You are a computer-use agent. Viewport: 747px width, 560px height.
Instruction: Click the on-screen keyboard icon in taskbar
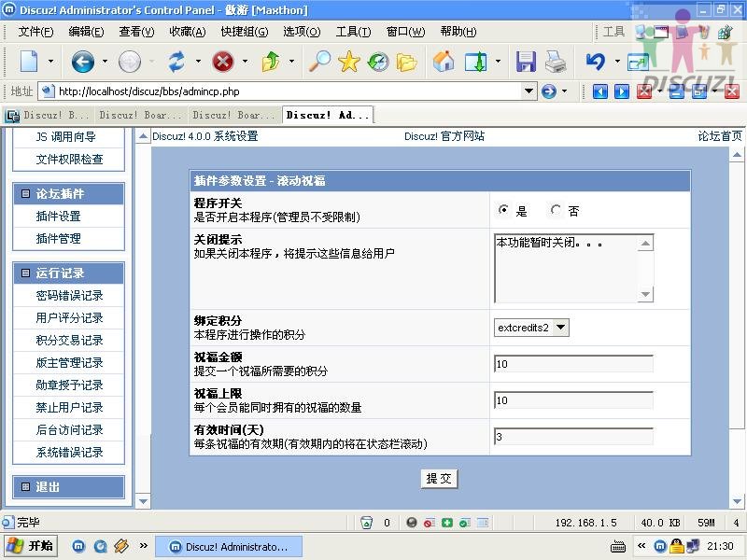pyautogui.click(x=618, y=546)
